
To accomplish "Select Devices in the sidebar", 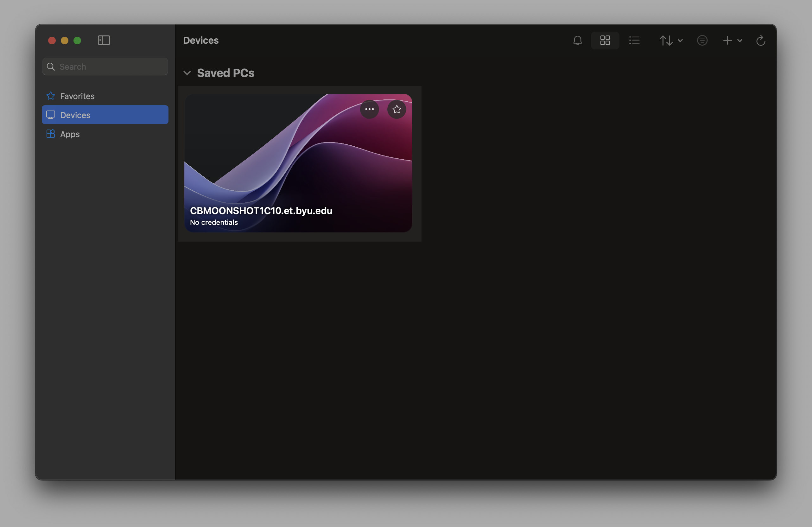I will tap(105, 115).
